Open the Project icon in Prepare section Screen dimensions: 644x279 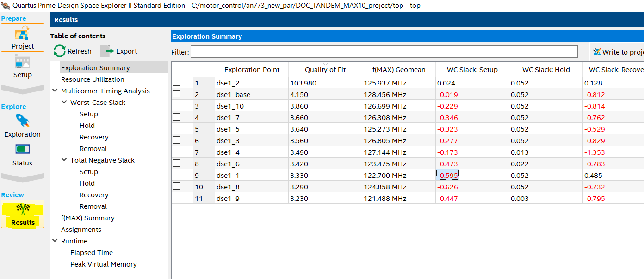coord(23,35)
